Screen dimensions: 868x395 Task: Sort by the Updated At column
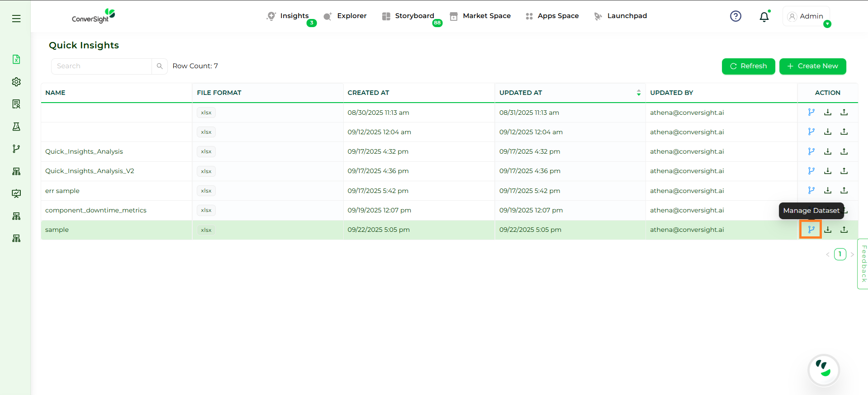coord(638,93)
